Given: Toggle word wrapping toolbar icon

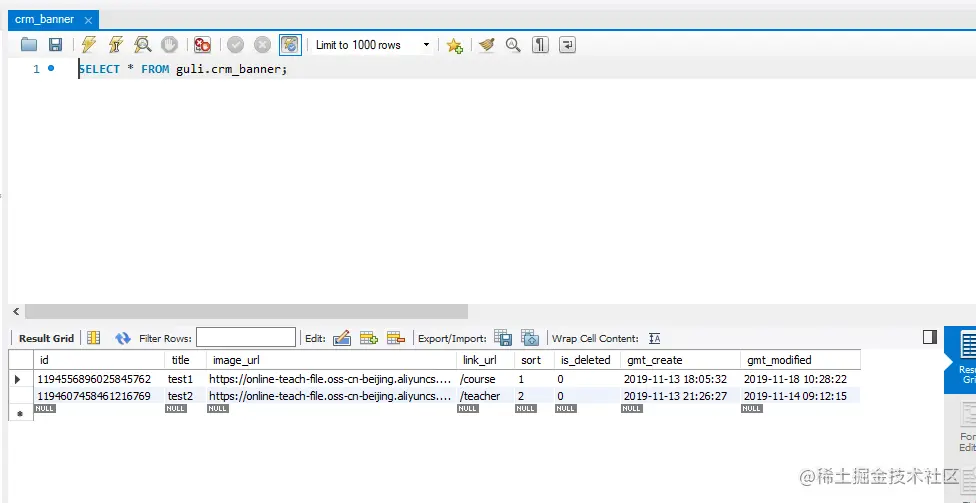Looking at the screenshot, I should click(567, 44).
